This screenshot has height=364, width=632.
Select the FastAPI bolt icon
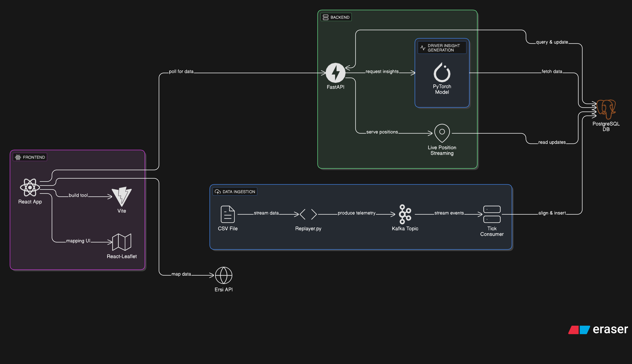click(x=336, y=73)
